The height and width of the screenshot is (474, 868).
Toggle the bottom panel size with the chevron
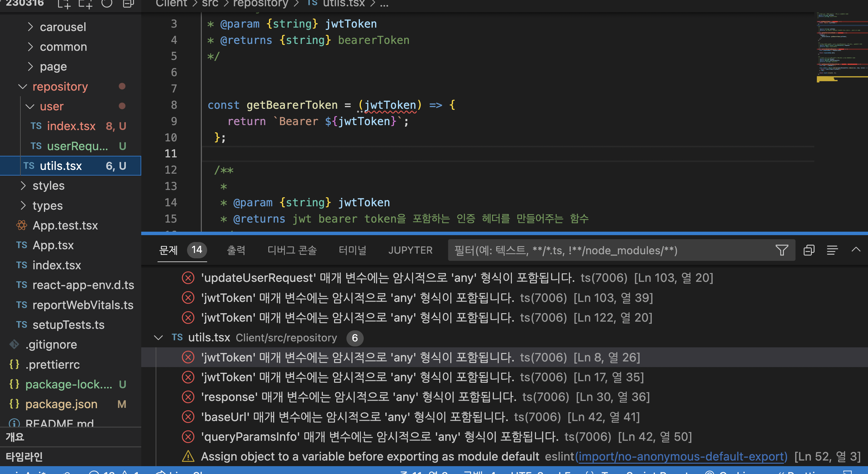click(x=856, y=250)
